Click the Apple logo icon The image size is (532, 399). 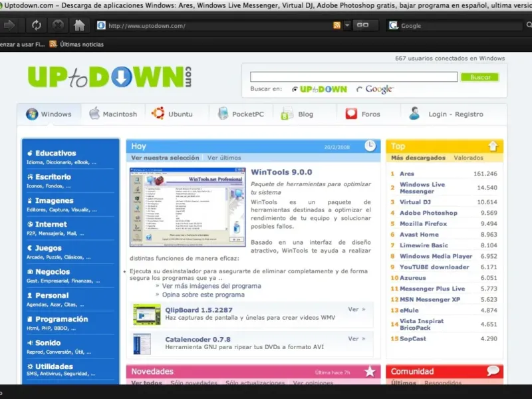click(94, 113)
